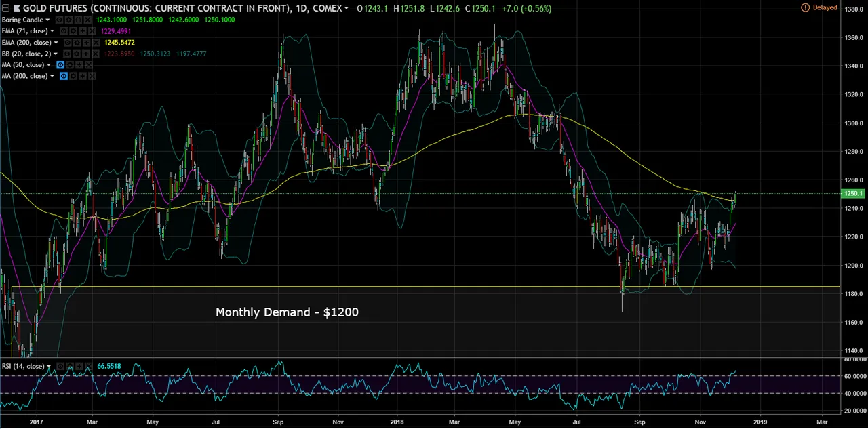Image resolution: width=868 pixels, height=429 pixels.
Task: Open the BB (20, close, 2) dropdown menu
Action: (x=56, y=54)
